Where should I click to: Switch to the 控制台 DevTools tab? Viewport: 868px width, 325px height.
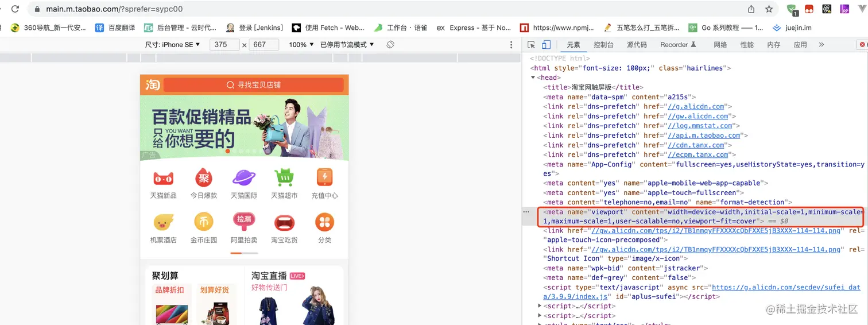(x=603, y=45)
